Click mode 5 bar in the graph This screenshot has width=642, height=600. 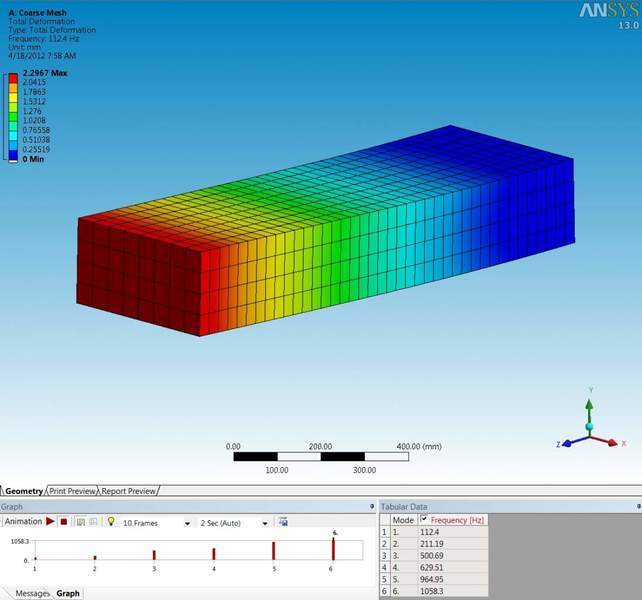(274, 551)
